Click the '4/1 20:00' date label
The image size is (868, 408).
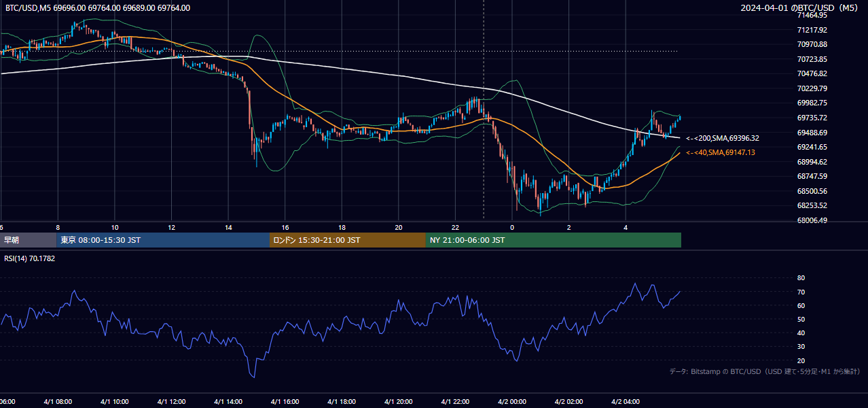pos(399,402)
